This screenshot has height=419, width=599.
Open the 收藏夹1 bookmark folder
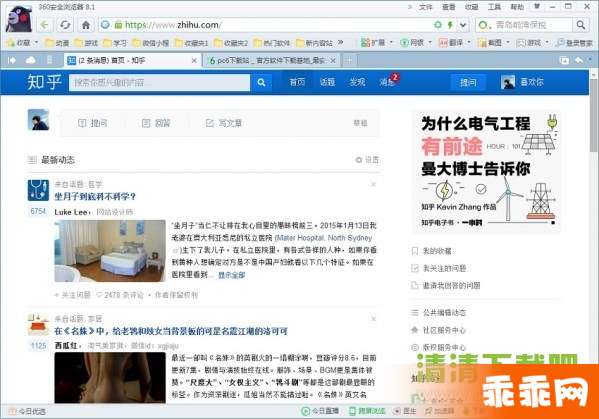point(192,43)
